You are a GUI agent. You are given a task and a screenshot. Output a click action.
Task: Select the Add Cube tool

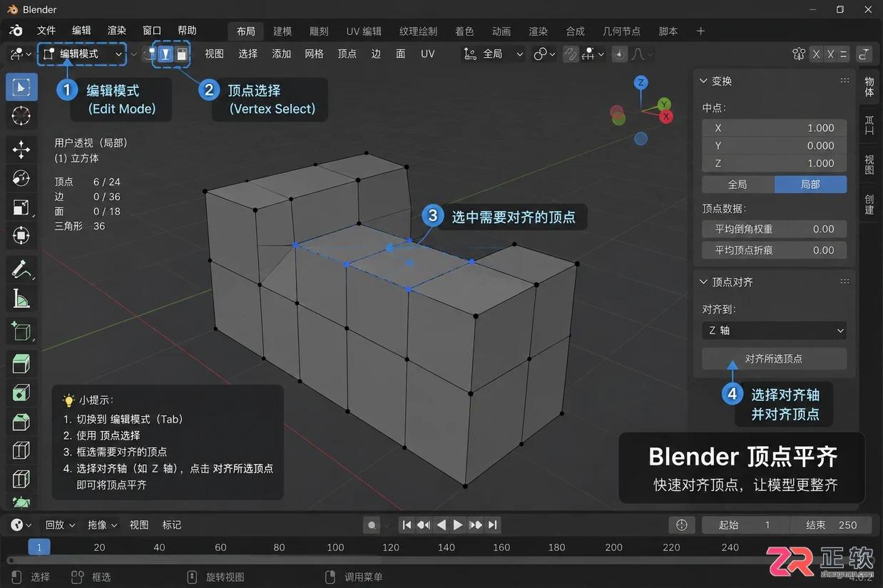tap(21, 331)
